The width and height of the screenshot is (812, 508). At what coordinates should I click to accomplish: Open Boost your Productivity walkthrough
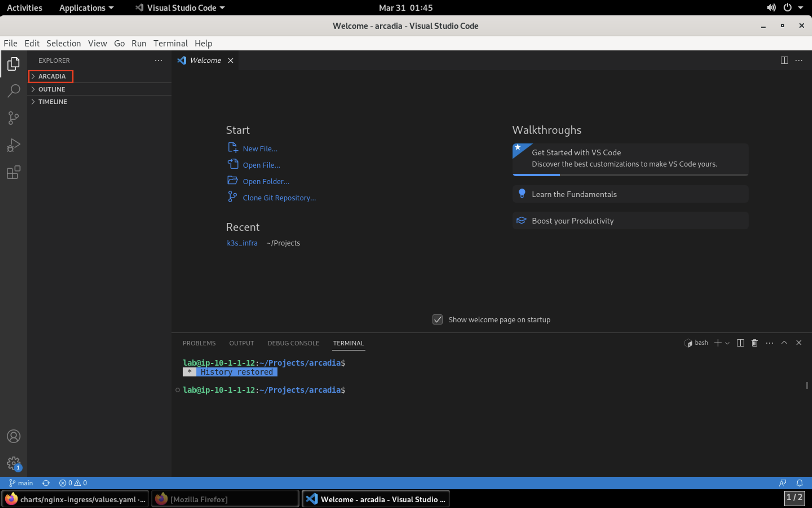coord(630,220)
